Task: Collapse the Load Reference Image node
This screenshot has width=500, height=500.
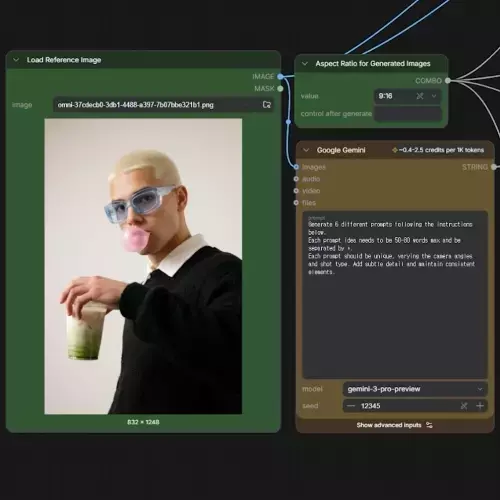Action: point(16,60)
